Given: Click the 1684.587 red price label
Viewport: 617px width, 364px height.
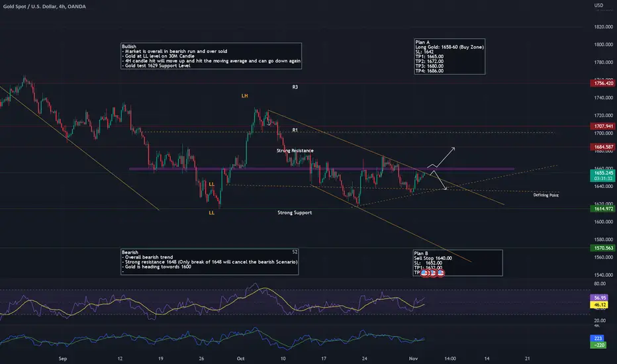Looking at the screenshot, I should point(604,147).
